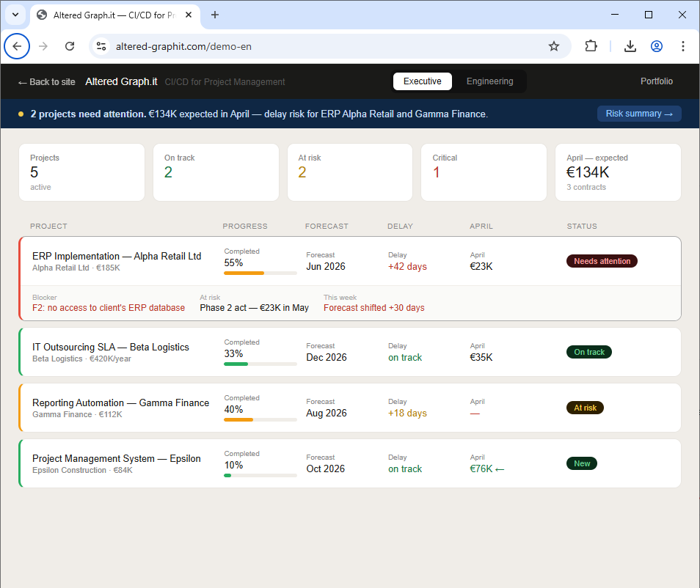Click the PROGRESS column header
The image size is (700, 588).
coord(245,227)
